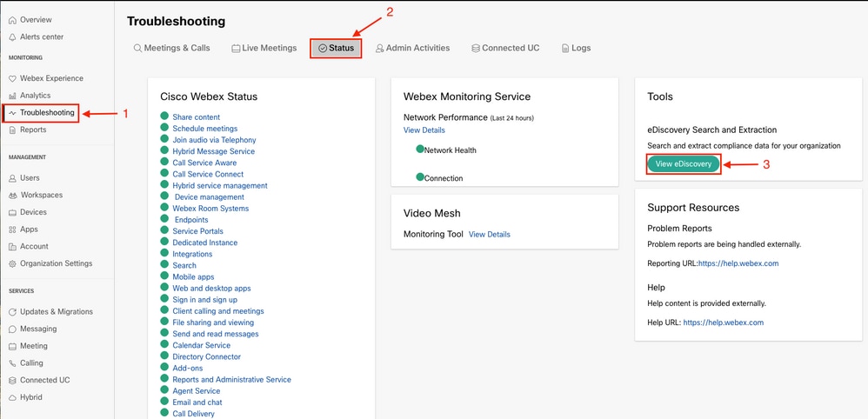Click the View eDiscovery button
Screen dimensions: 868x419
click(x=683, y=164)
